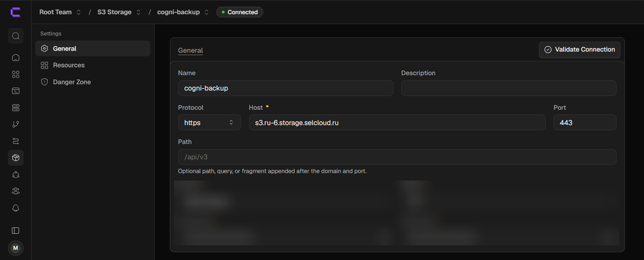Expand the cogni-backup breadcrumb dropdown
The height and width of the screenshot is (260, 644).
183,12
